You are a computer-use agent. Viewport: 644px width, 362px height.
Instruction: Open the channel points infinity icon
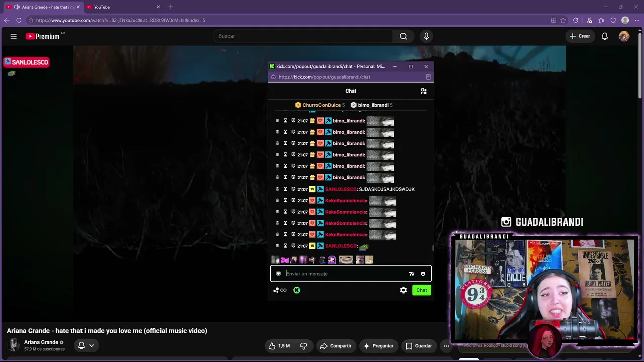point(283,290)
